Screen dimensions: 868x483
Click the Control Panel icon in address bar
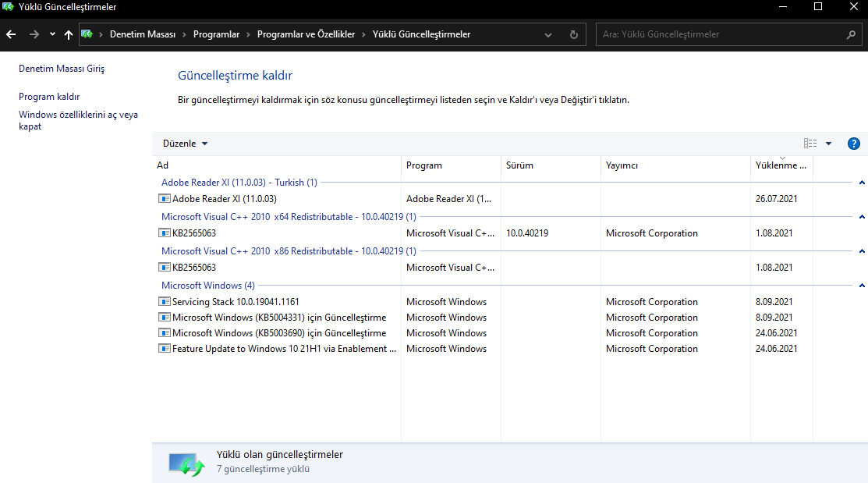tap(87, 34)
